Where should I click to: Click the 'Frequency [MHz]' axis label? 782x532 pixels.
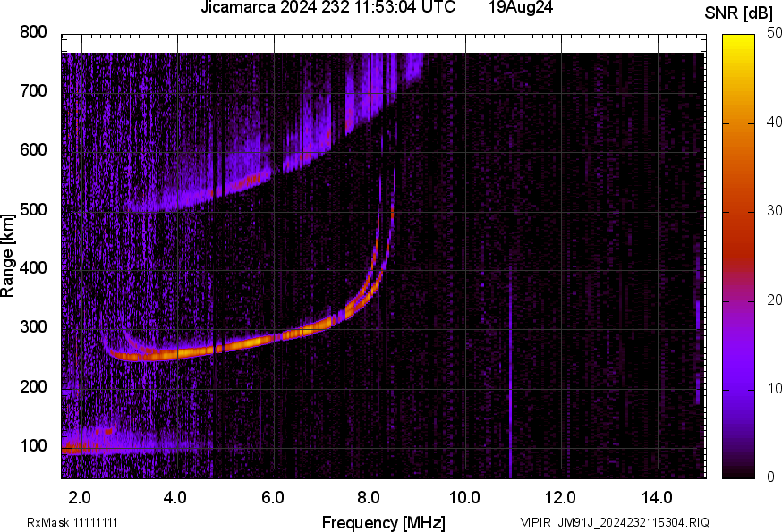point(384,523)
